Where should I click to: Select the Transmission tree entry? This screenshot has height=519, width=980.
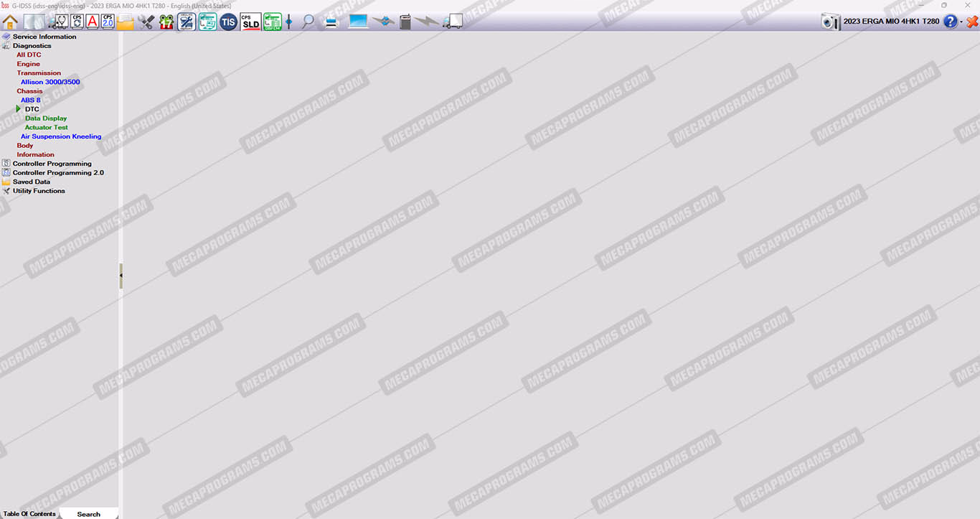coord(39,73)
